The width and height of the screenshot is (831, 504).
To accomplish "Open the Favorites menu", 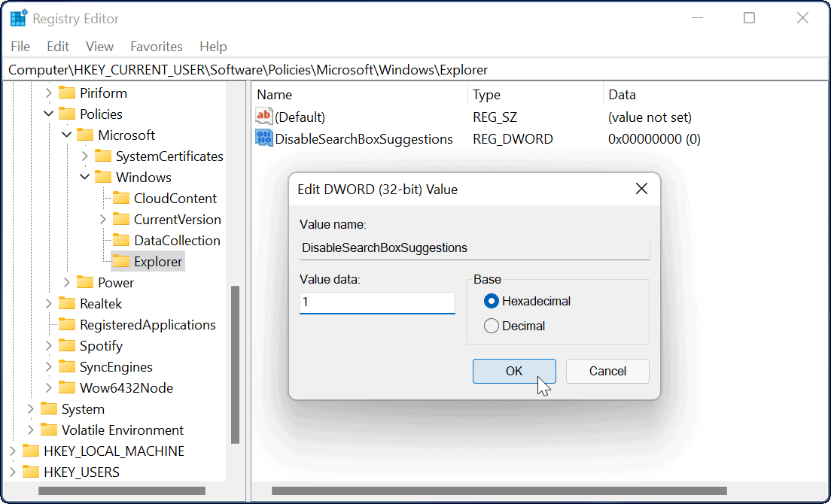I will point(156,47).
